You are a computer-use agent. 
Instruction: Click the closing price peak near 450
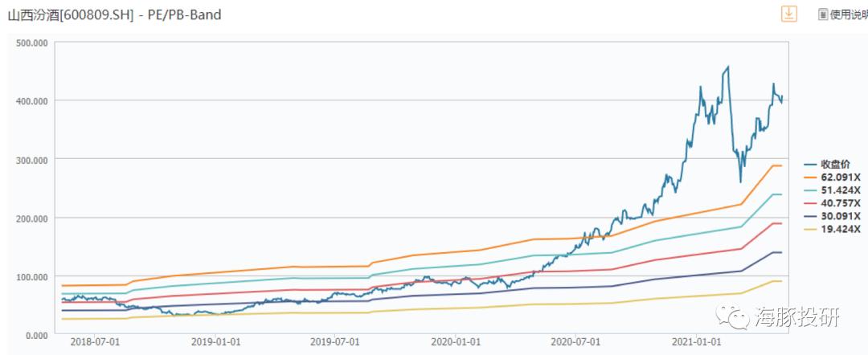(x=727, y=67)
